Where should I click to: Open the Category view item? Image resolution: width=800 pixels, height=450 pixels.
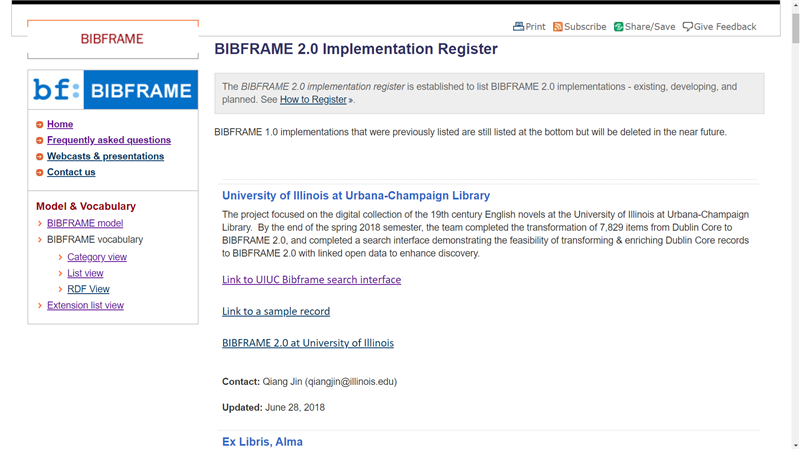(97, 257)
